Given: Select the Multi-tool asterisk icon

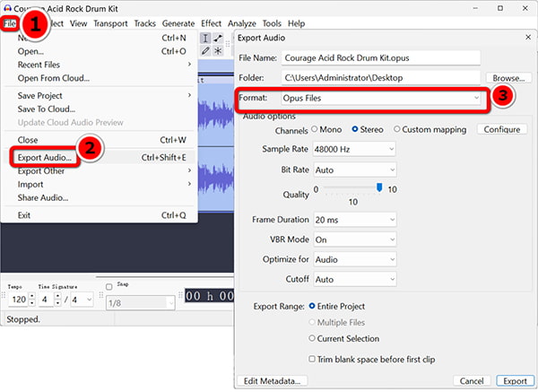Looking at the screenshot, I should click(x=218, y=51).
